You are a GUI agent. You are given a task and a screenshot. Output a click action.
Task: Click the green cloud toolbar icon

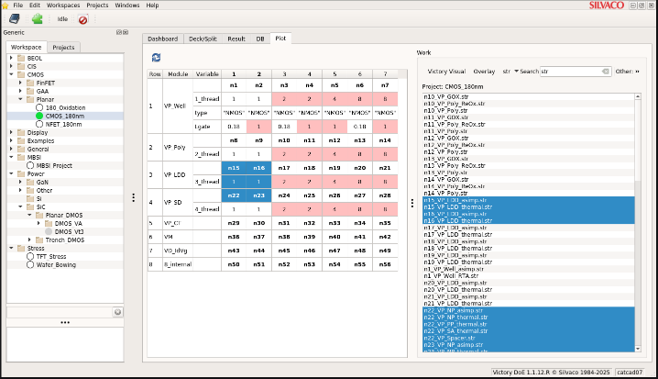click(x=37, y=19)
